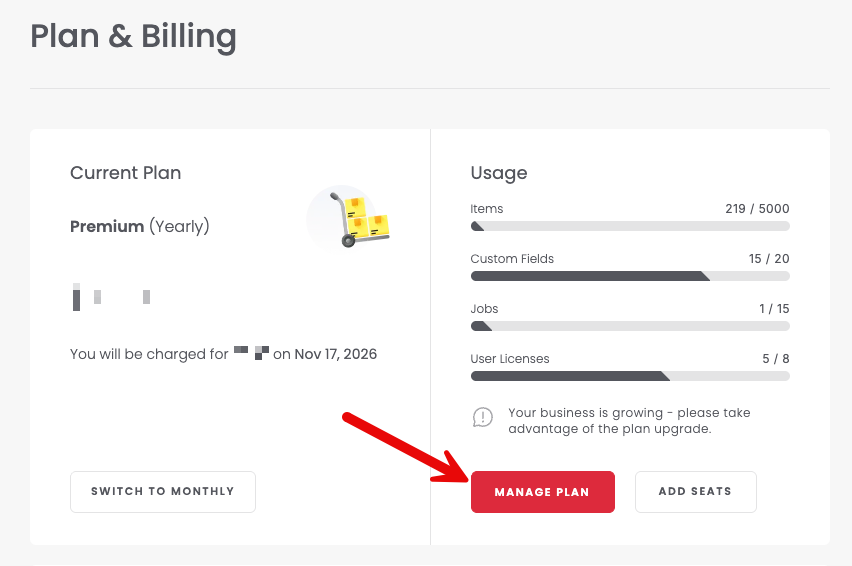Viewport: 852px width, 566px height.
Task: Click Switch to Monthly button
Action: (162, 492)
